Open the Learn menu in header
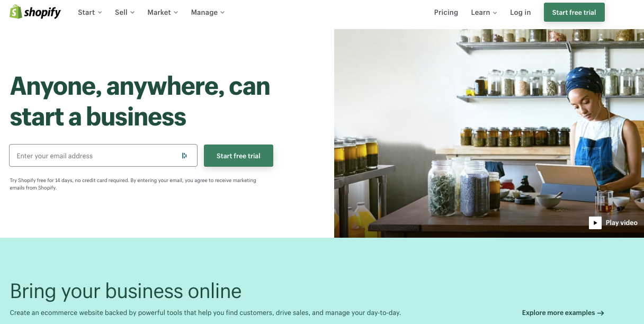The image size is (644, 324). click(x=484, y=12)
